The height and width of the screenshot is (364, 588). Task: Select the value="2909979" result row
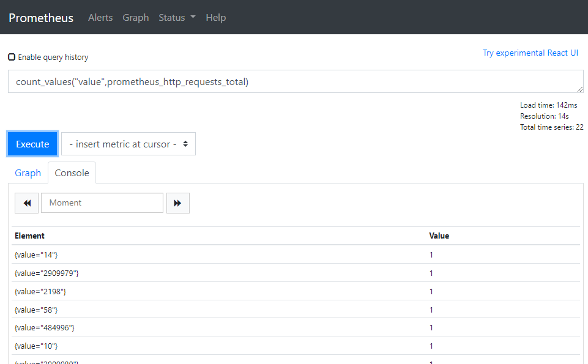pyautogui.click(x=47, y=273)
